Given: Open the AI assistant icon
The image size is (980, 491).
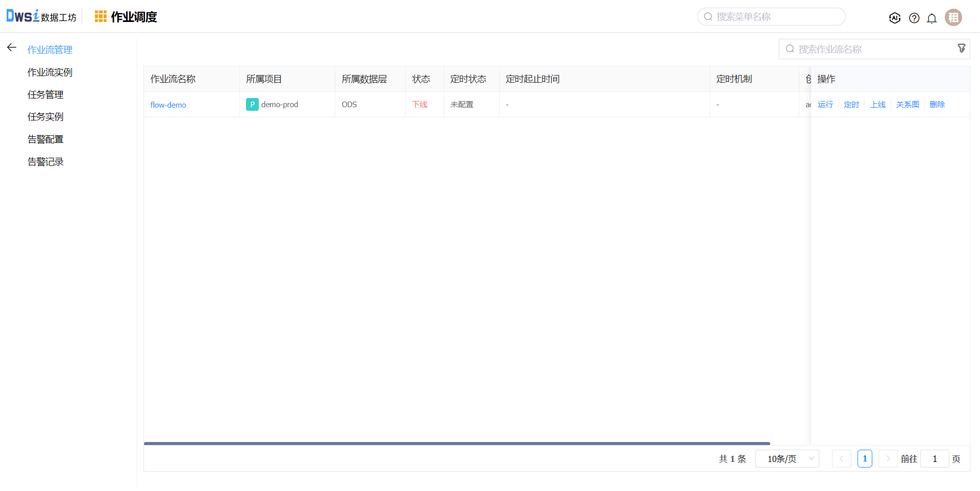Looking at the screenshot, I should [x=894, y=18].
